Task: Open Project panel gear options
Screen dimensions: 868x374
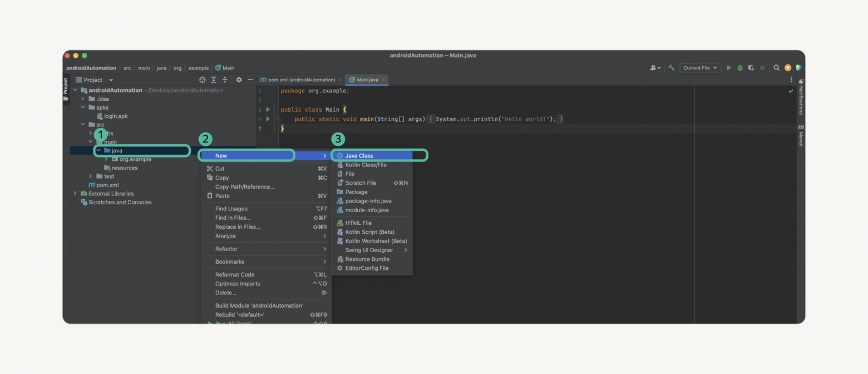Action: click(x=239, y=80)
